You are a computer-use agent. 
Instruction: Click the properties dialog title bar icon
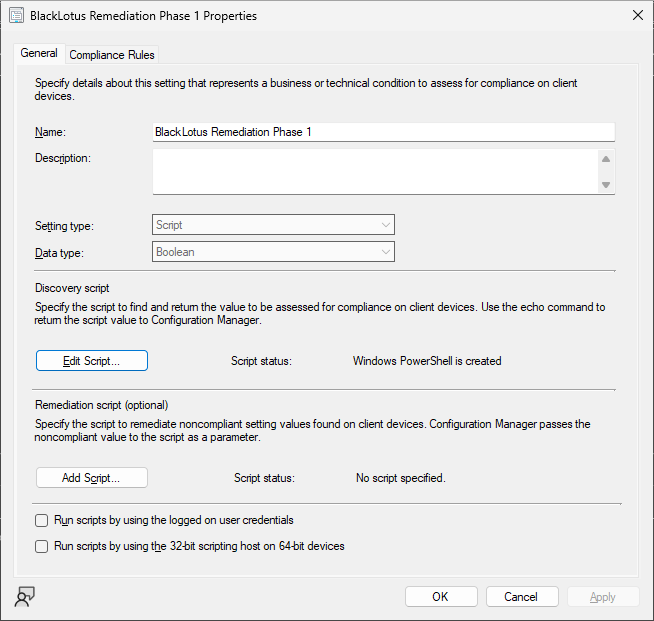[17, 16]
